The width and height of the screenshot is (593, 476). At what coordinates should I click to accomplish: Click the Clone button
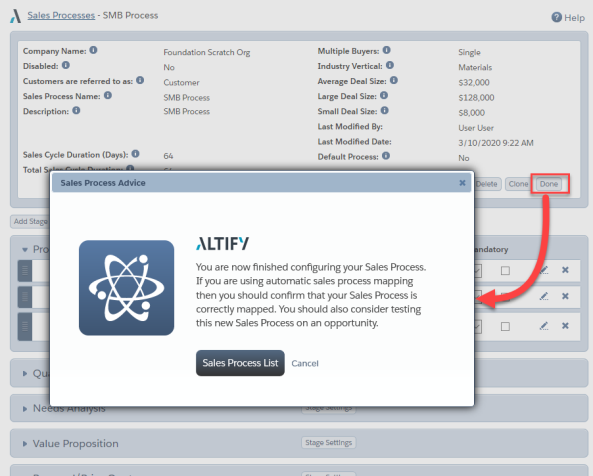pyautogui.click(x=517, y=184)
